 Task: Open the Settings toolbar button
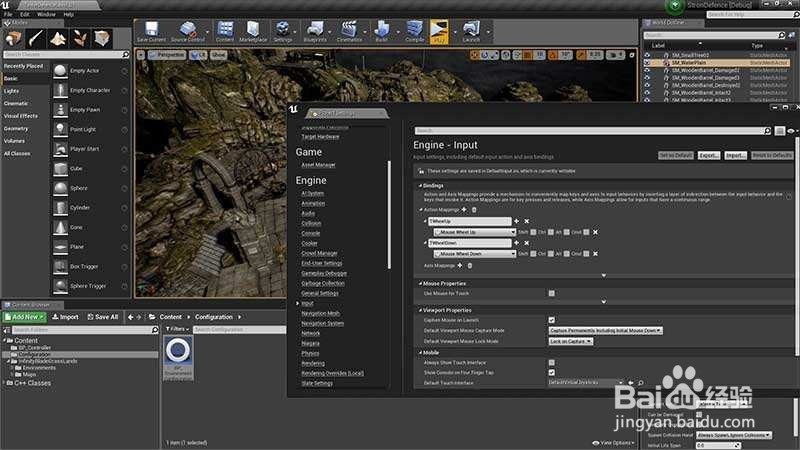click(282, 32)
